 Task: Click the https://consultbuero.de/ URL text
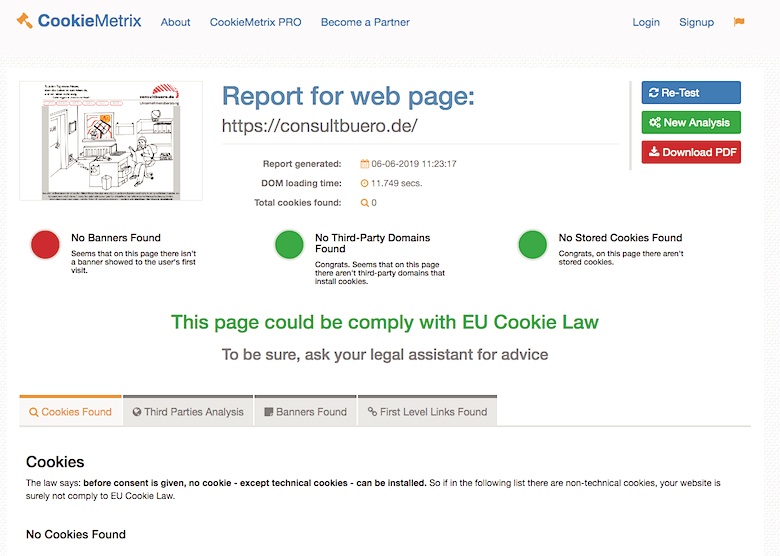pos(319,126)
